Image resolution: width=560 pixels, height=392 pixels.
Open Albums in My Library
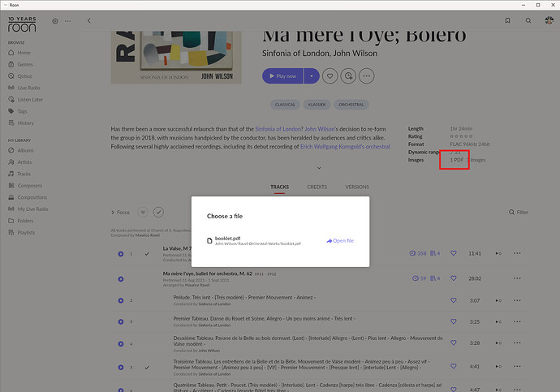tap(21, 150)
